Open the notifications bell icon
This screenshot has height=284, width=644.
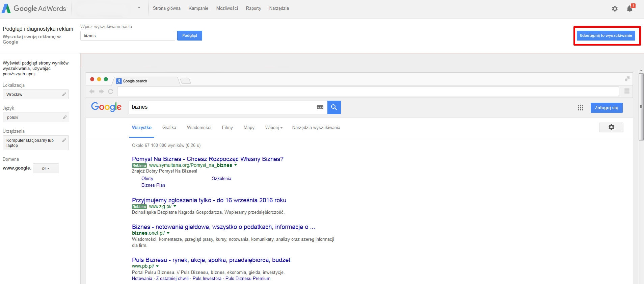[630, 8]
